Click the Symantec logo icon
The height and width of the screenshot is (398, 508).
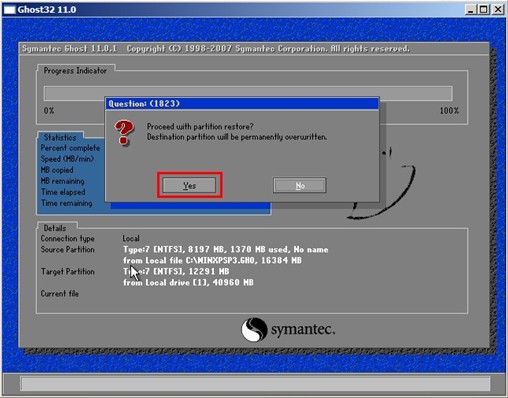254,329
